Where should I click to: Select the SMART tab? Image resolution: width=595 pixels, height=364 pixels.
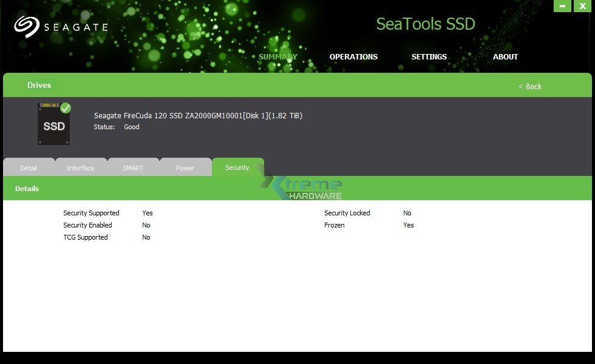[133, 167]
